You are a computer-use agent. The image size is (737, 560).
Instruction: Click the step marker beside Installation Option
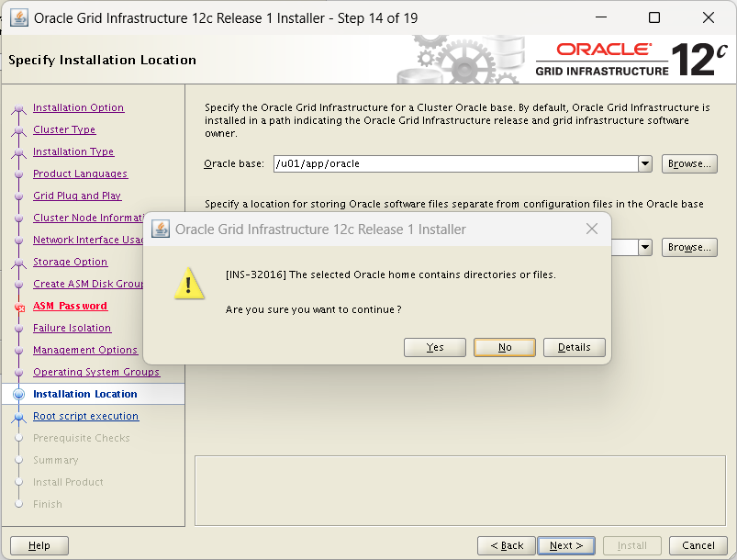point(18,108)
